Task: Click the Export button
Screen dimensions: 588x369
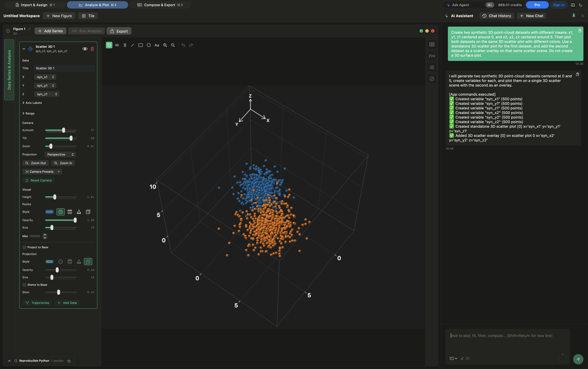Action: pyautogui.click(x=119, y=31)
